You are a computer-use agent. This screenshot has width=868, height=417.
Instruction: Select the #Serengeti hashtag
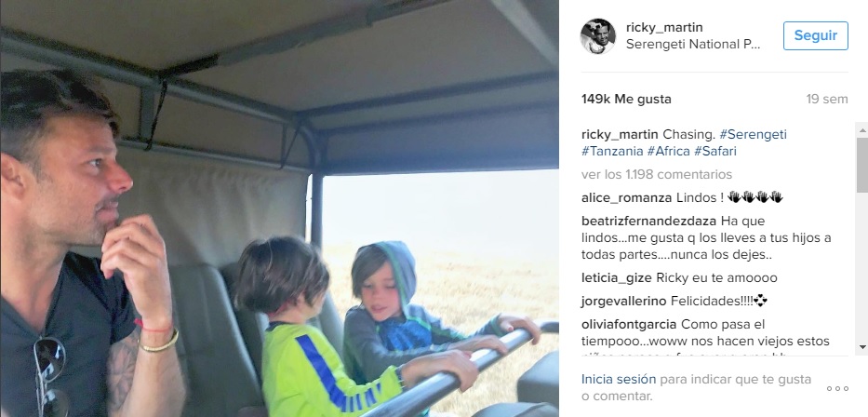tap(753, 135)
